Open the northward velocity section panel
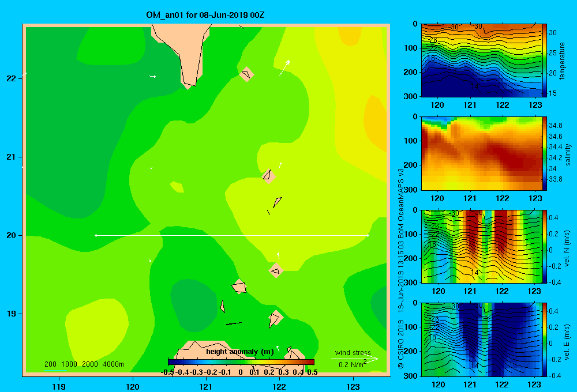 tap(482, 246)
